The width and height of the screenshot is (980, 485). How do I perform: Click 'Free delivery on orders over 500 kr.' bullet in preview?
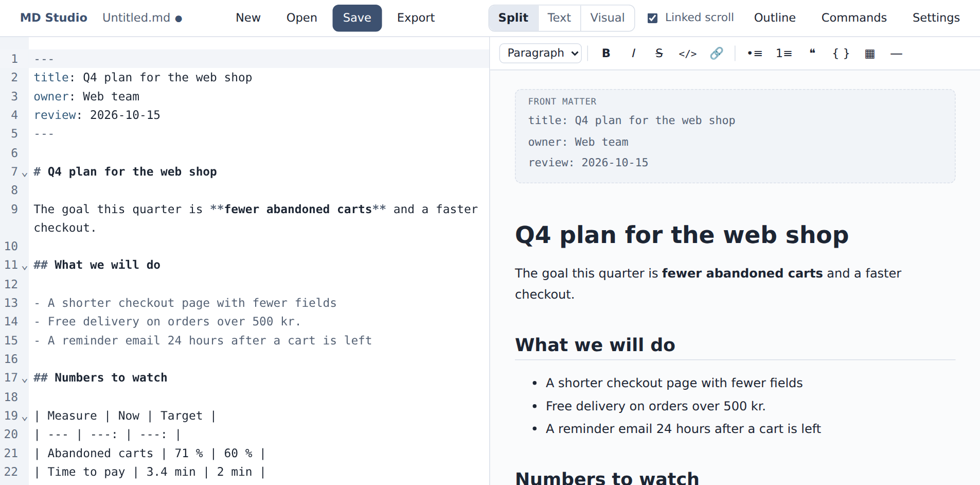pyautogui.click(x=655, y=406)
